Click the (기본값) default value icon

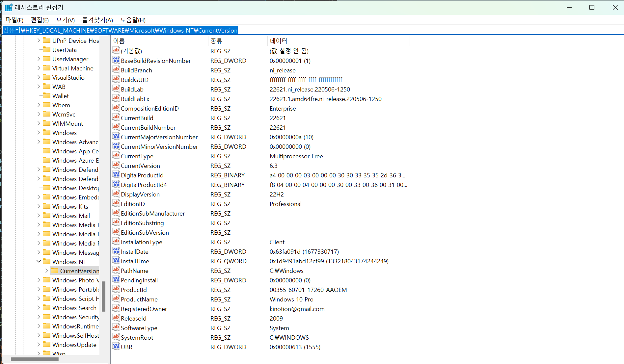[116, 51]
